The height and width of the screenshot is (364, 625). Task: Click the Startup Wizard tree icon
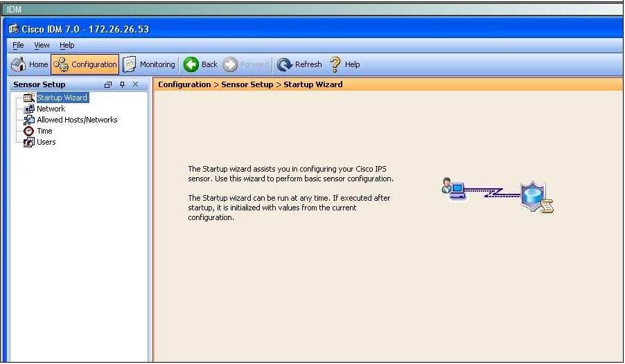pyautogui.click(x=29, y=98)
